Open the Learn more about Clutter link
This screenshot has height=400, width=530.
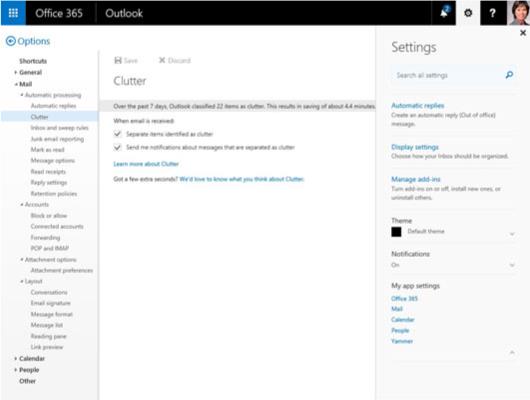coord(146,164)
